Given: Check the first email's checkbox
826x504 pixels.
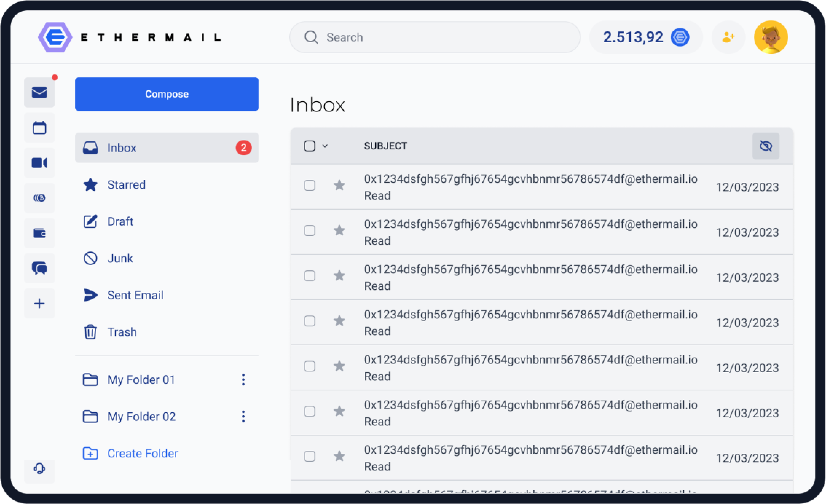Looking at the screenshot, I should 310,185.
